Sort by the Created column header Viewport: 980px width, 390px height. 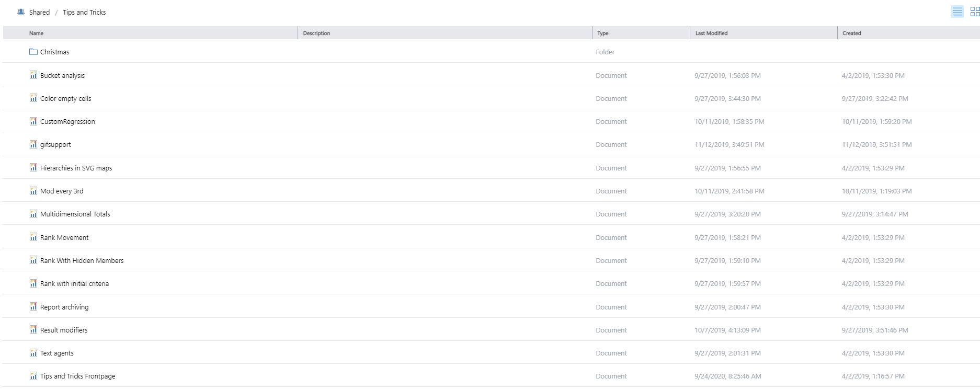point(851,33)
